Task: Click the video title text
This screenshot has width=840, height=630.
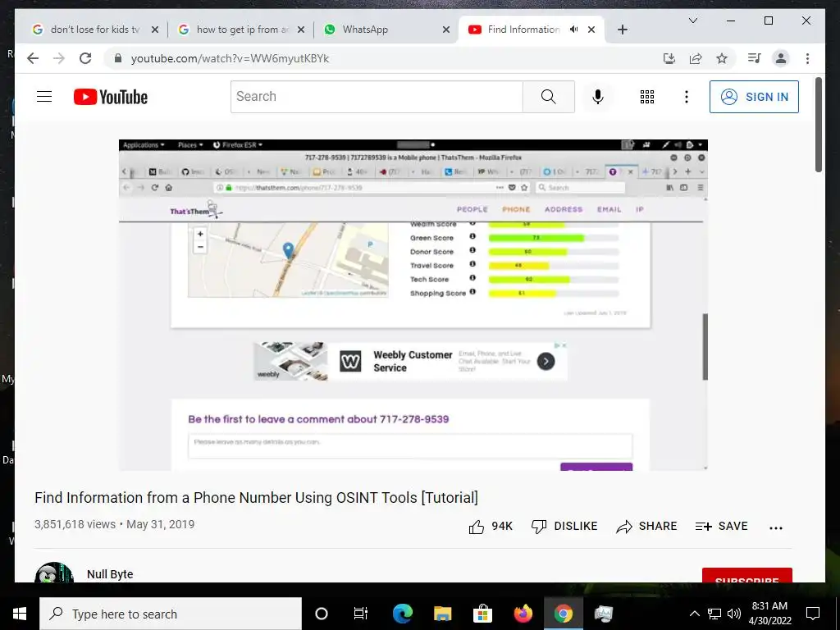Action: pos(256,498)
